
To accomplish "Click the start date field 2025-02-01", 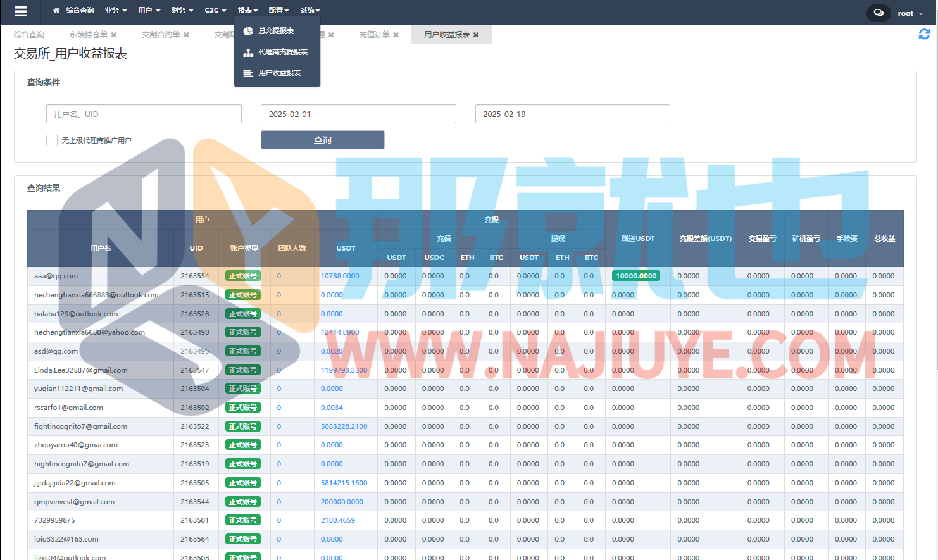I will (x=358, y=115).
